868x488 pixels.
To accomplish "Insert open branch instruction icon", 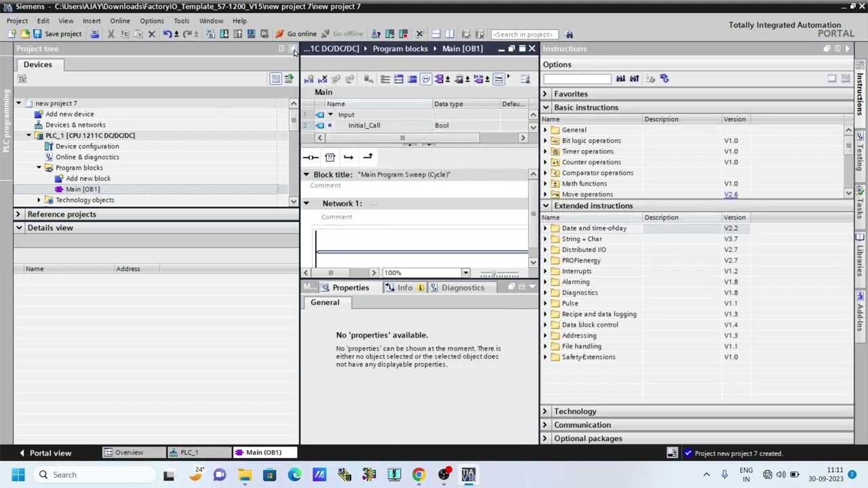I will pyautogui.click(x=349, y=157).
